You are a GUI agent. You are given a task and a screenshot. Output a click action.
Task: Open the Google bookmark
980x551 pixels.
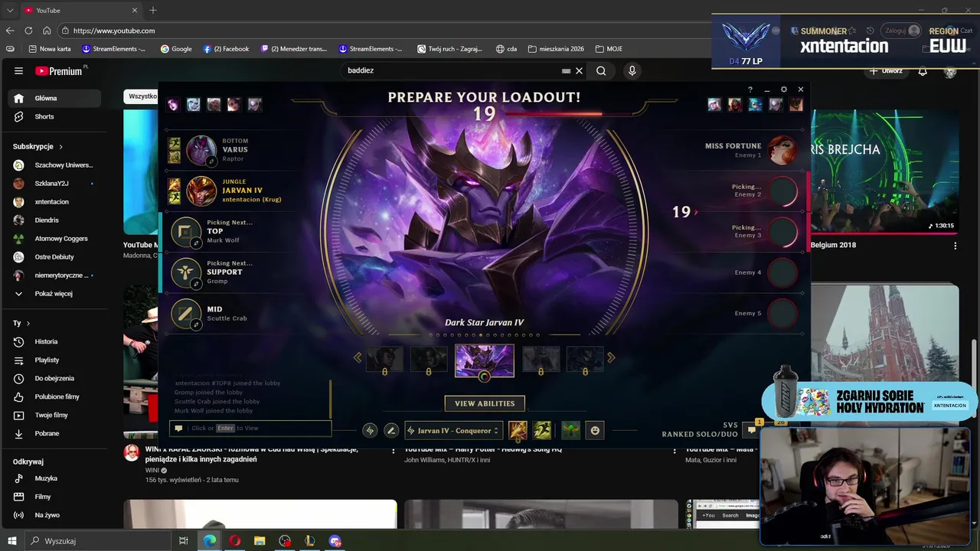176,49
